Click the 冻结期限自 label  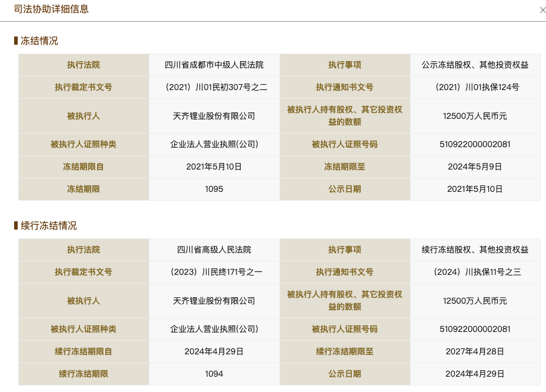point(84,167)
